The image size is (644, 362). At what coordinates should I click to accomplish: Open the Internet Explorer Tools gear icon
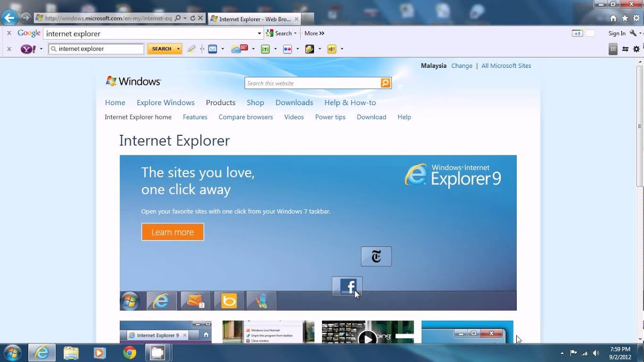coord(636,18)
